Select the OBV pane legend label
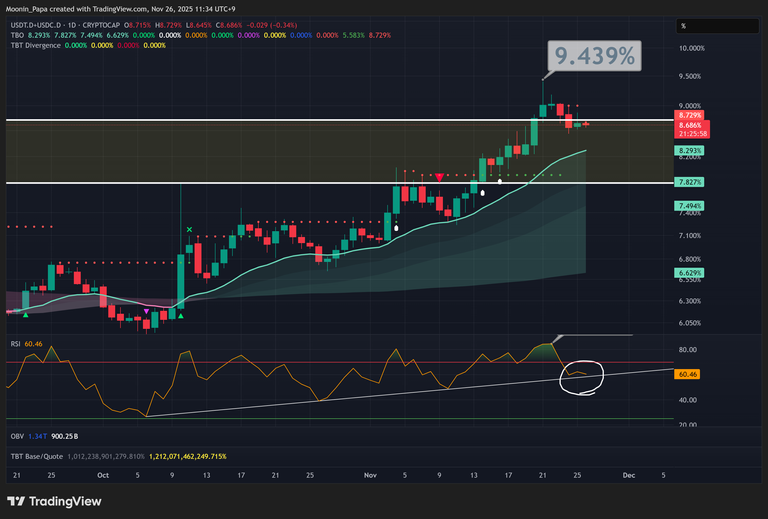The height and width of the screenshot is (519, 768). click(x=16, y=437)
